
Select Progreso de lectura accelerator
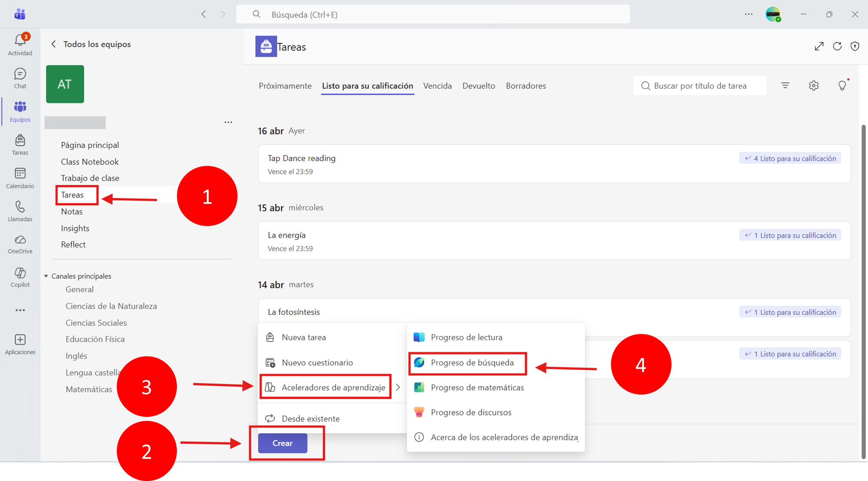pyautogui.click(x=495, y=337)
